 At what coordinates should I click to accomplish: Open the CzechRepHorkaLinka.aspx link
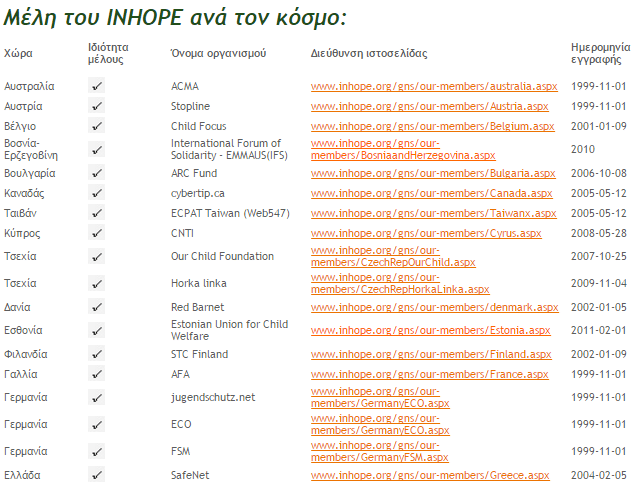[400, 283]
